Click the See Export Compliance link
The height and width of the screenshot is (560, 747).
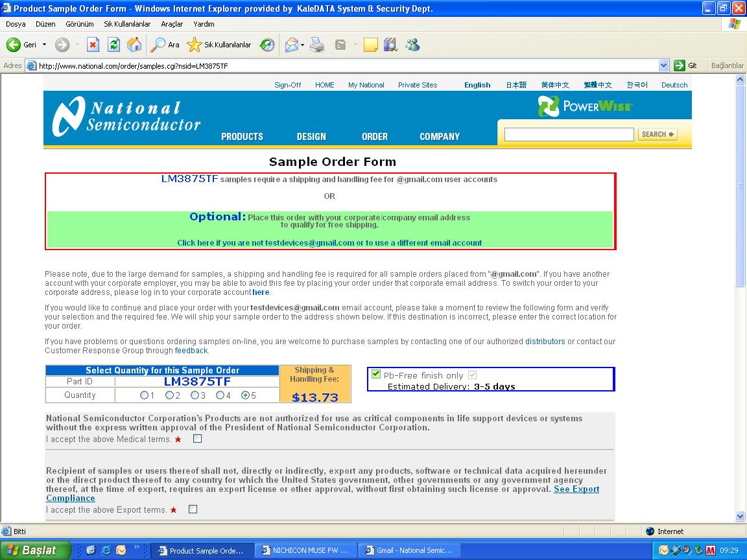point(576,489)
